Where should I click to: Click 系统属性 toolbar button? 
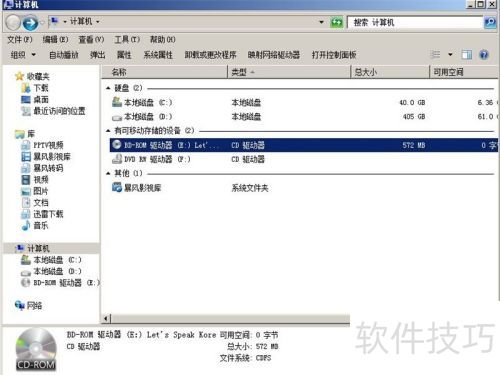click(158, 55)
